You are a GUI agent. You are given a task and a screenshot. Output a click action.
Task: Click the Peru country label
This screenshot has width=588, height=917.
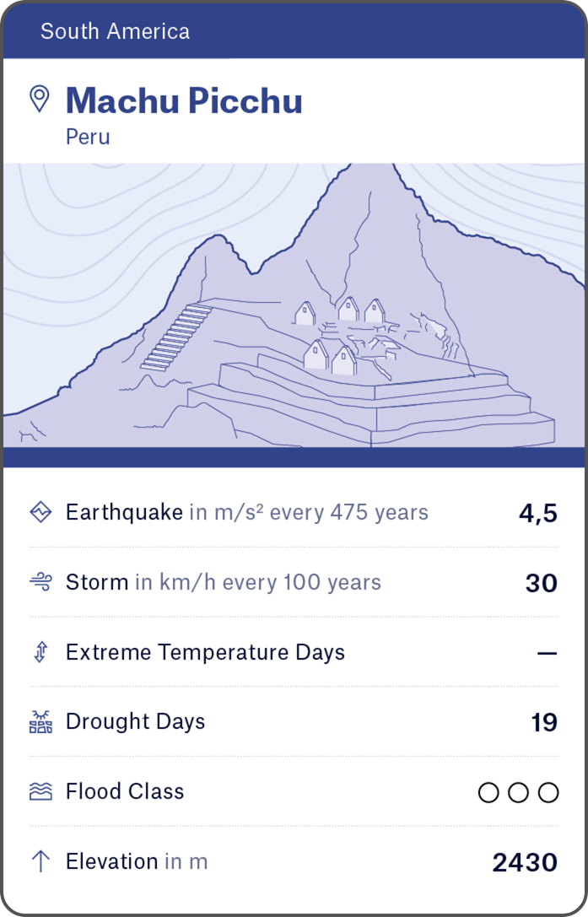pos(88,137)
